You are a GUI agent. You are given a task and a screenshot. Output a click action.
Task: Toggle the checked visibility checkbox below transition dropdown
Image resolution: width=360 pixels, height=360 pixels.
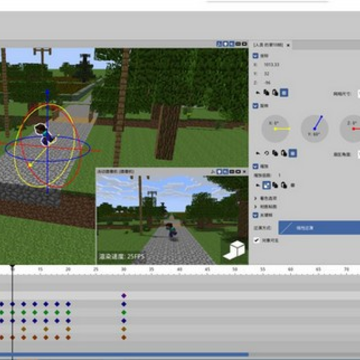click(256, 240)
